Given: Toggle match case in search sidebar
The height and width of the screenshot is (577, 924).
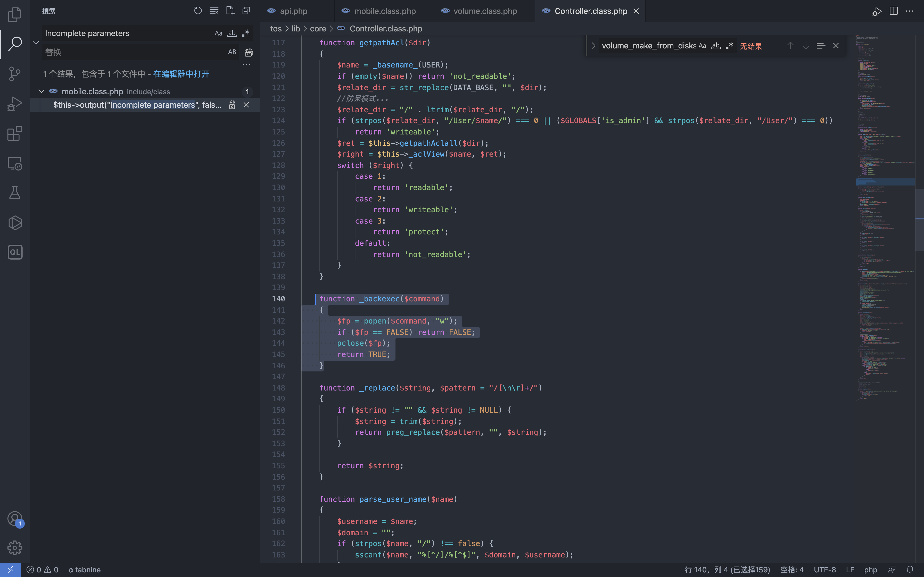Looking at the screenshot, I should 218,33.
